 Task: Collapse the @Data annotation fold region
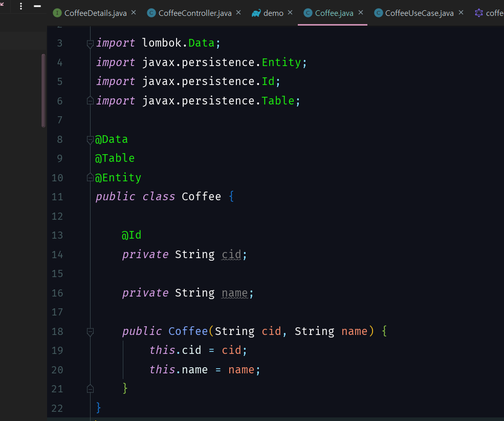coord(90,139)
